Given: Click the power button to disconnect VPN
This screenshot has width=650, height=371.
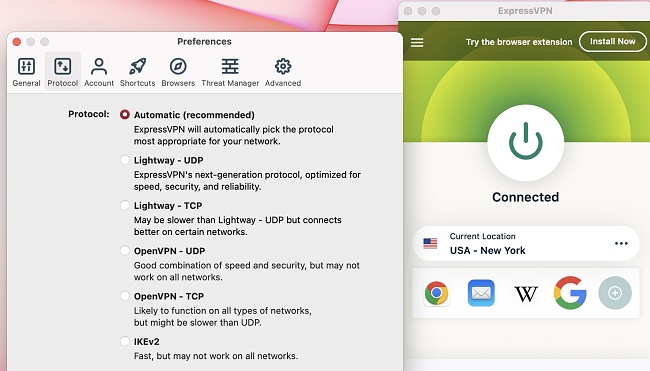Looking at the screenshot, I should click(526, 143).
